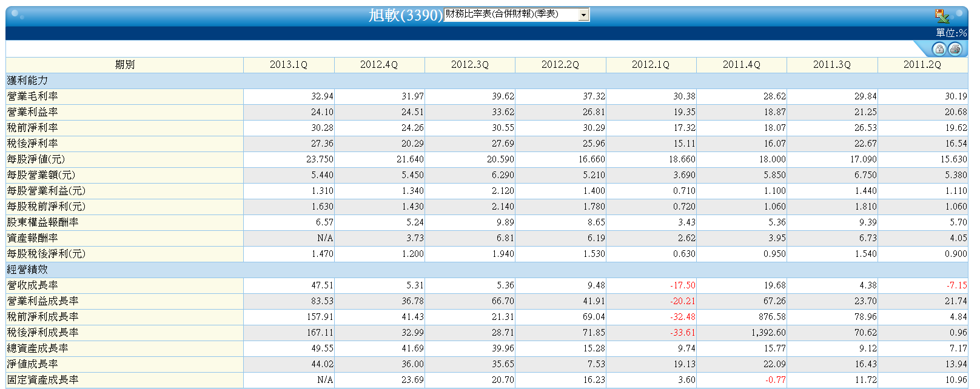The height and width of the screenshot is (389, 980).
Task: Open the 財務比率表(合併財報)(季表) dropdown
Action: pyautogui.click(x=517, y=15)
